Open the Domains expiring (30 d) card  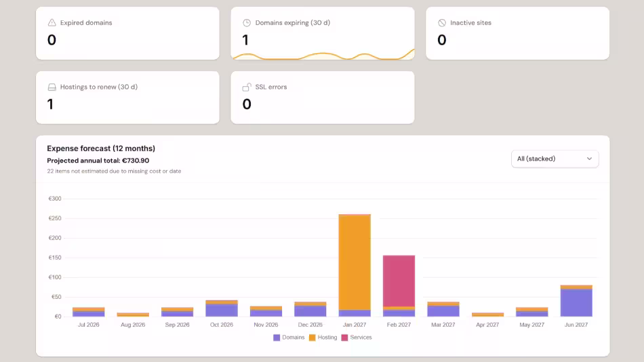323,33
